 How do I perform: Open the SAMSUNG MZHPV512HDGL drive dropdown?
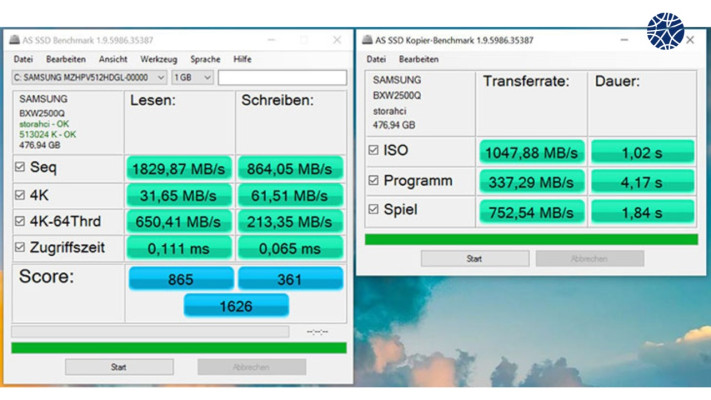point(89,78)
